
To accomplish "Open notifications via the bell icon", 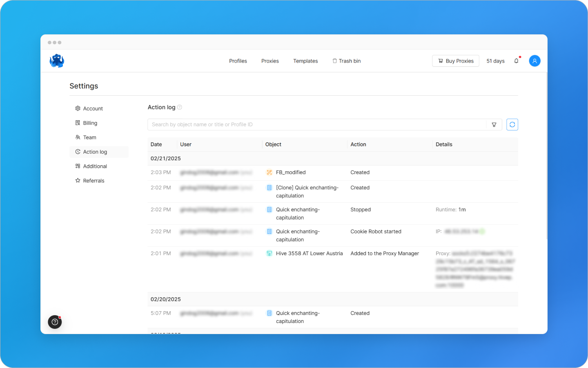I will pos(516,61).
